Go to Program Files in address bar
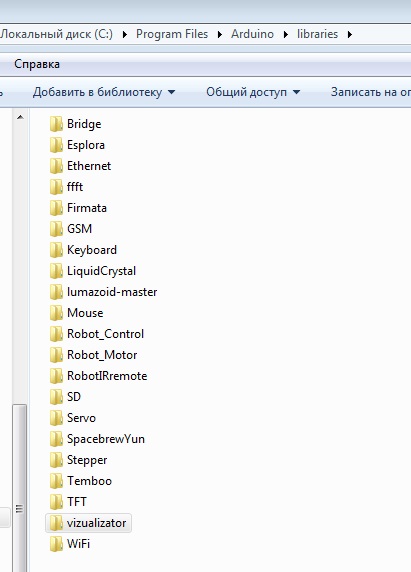This screenshot has height=572, width=411. 172,34
